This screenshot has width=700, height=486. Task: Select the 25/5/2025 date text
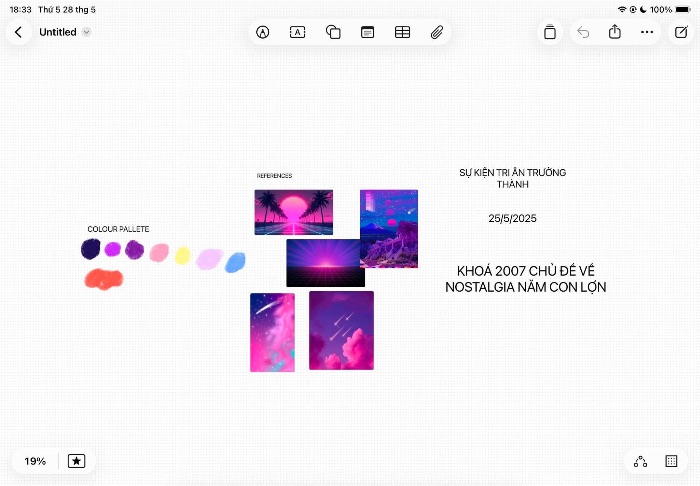coord(512,218)
